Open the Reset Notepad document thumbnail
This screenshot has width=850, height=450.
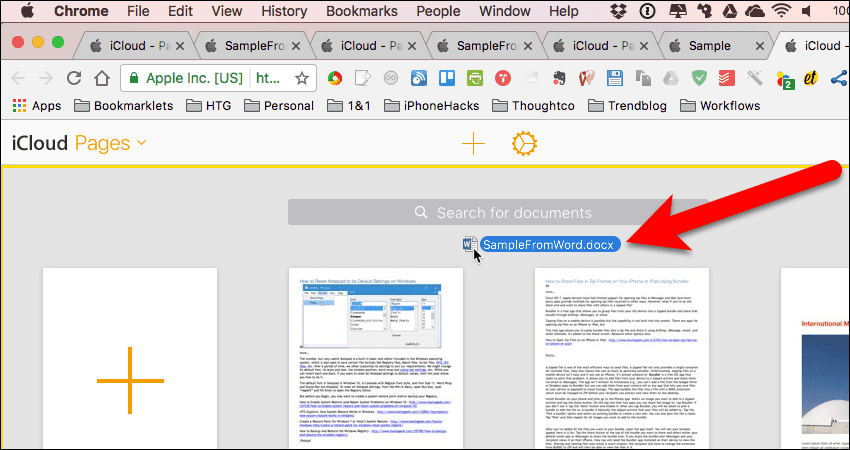tap(376, 358)
